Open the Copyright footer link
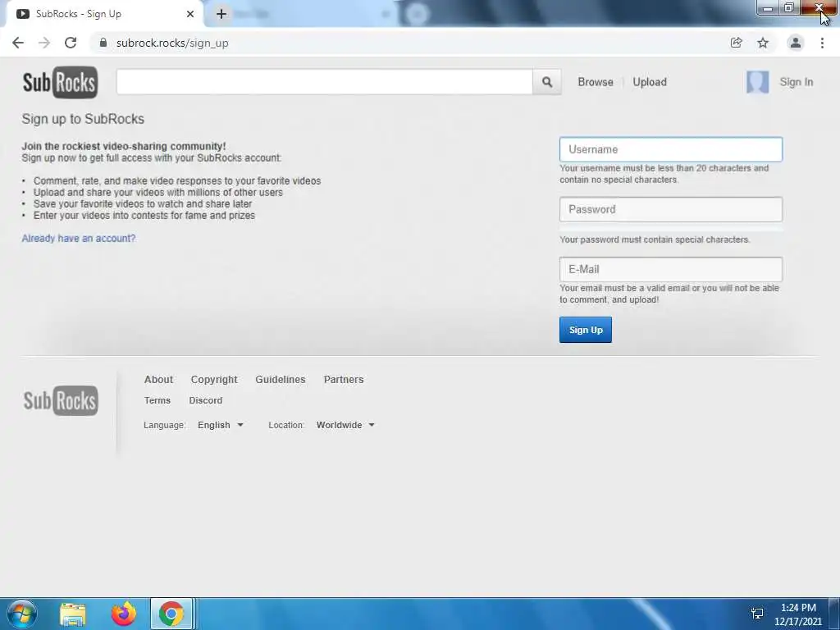Screen dimensions: 840x630 [x=214, y=379]
